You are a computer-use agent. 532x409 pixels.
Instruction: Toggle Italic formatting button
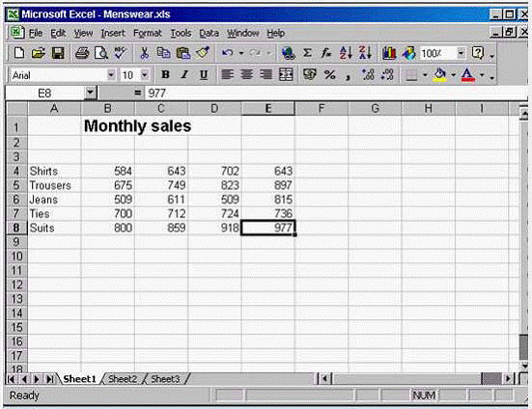(184, 74)
